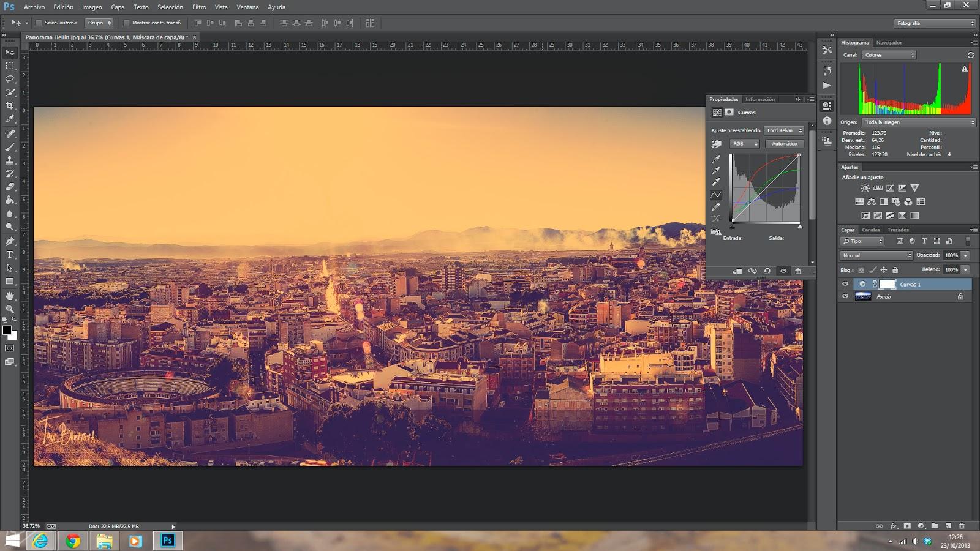
Task: Toggle visibility of the Fondo layer
Action: pyautogui.click(x=846, y=296)
